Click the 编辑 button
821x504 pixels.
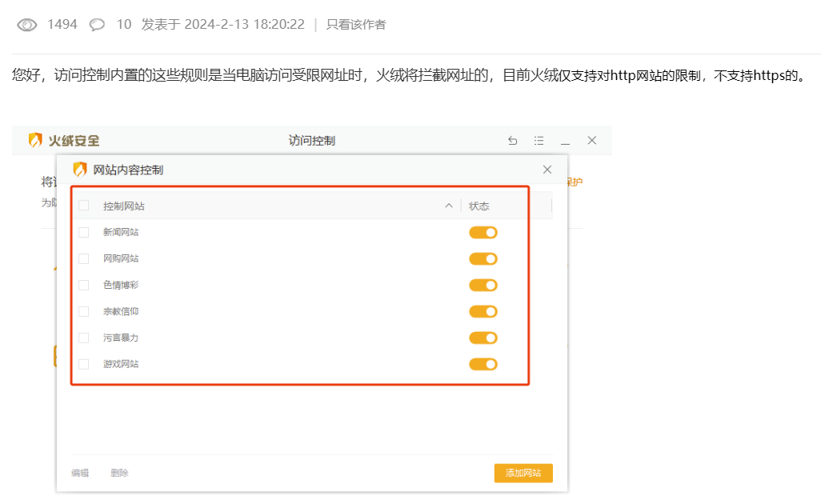point(80,474)
